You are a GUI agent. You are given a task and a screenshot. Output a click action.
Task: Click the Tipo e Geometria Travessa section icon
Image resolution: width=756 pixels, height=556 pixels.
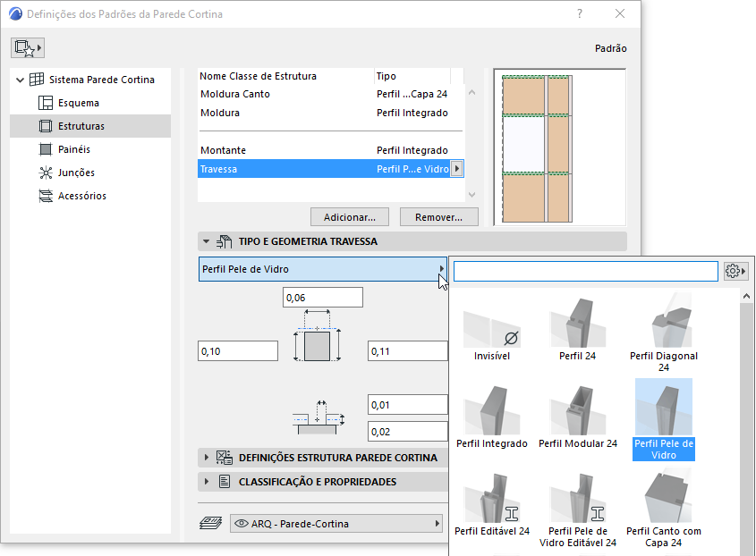(x=225, y=241)
